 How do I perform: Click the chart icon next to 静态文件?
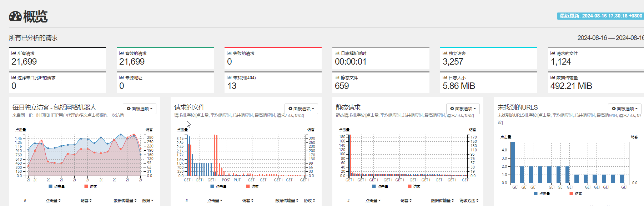(337, 77)
